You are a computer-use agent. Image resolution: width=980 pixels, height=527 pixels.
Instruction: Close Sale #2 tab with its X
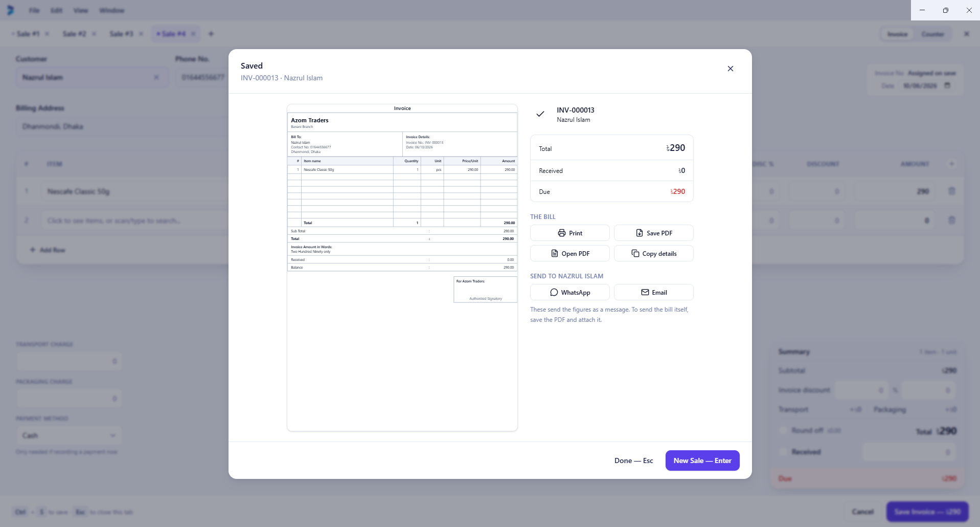click(x=94, y=34)
